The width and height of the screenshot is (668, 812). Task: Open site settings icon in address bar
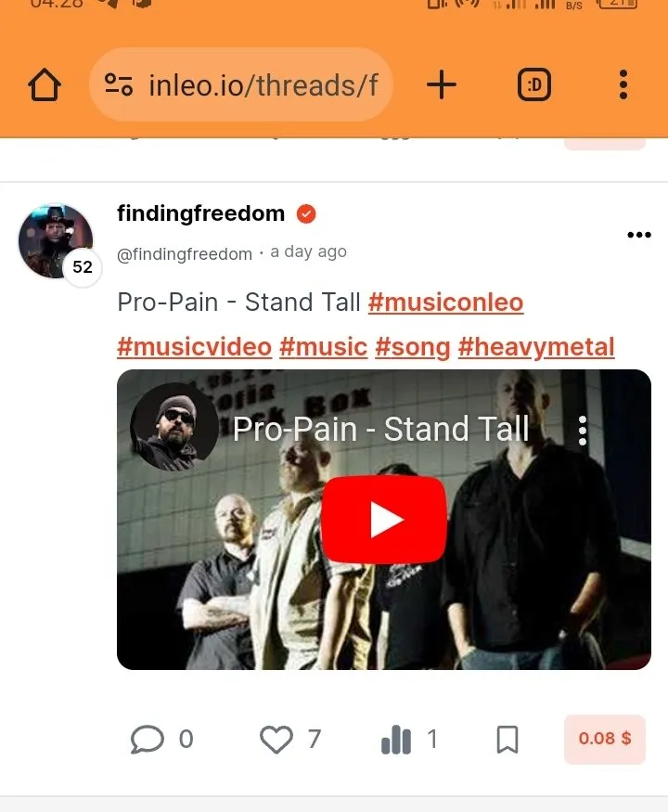point(119,85)
